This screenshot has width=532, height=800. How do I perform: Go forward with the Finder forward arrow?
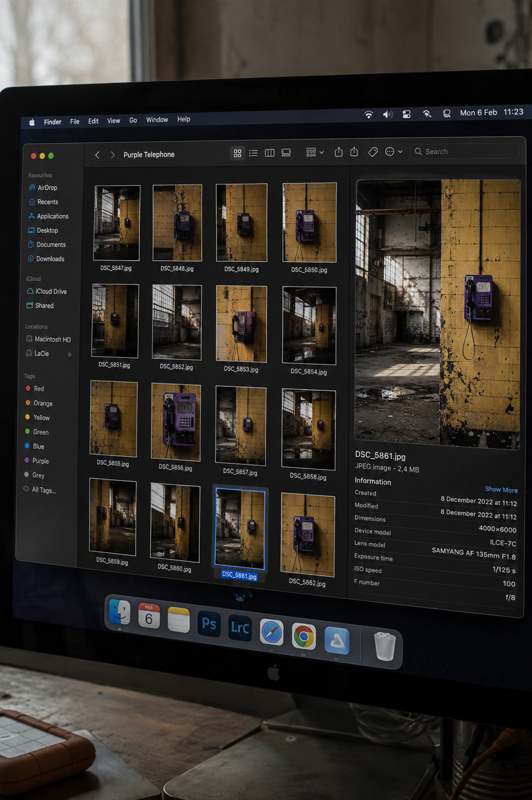pyautogui.click(x=112, y=155)
